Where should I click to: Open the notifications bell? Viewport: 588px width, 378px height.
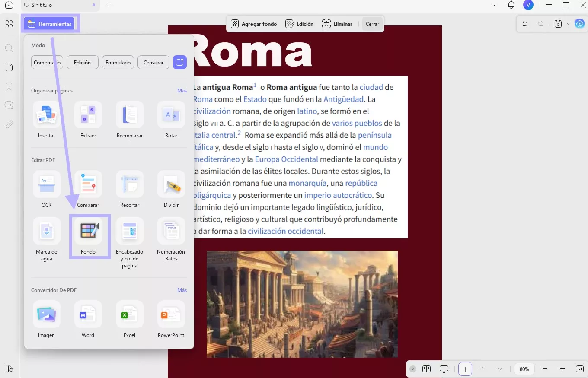pyautogui.click(x=511, y=5)
